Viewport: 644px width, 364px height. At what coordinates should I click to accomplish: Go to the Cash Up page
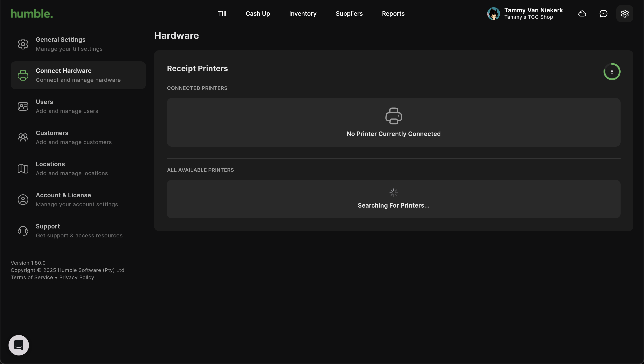(258, 13)
